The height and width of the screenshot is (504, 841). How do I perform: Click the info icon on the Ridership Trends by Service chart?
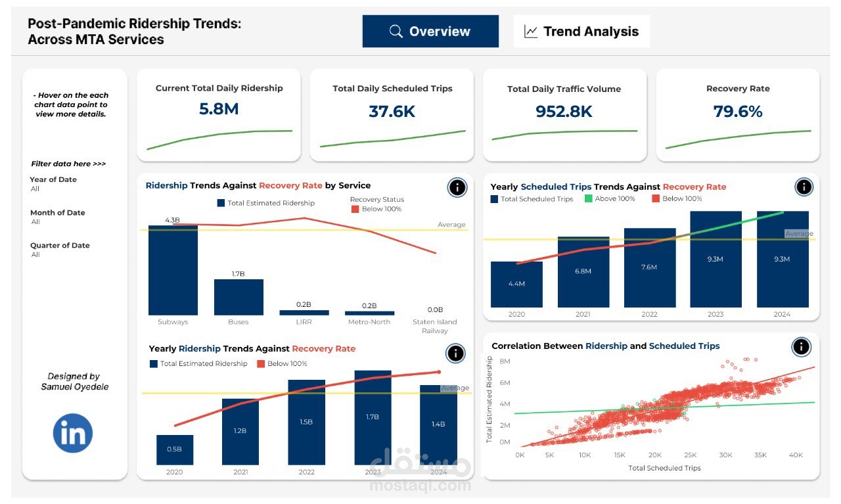pos(457,187)
